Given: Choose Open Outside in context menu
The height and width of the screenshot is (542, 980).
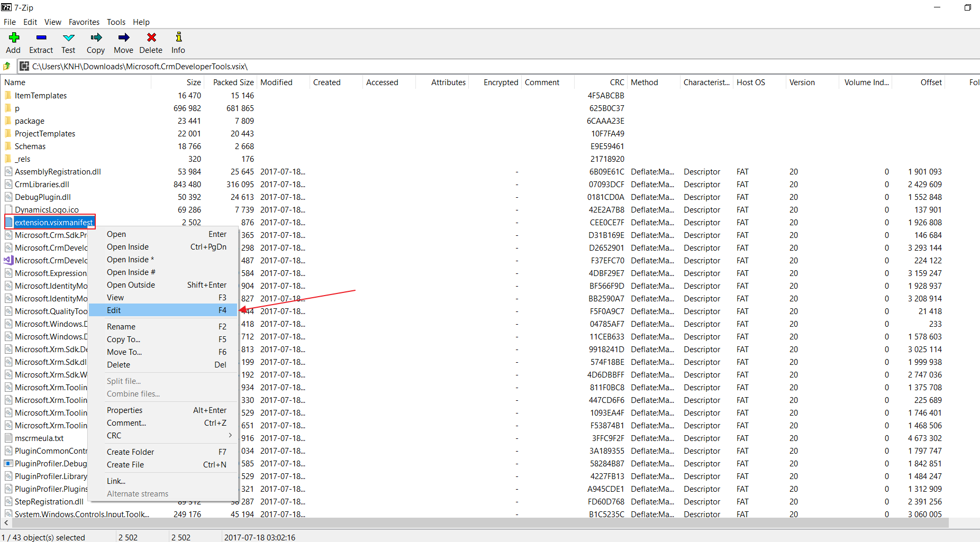Looking at the screenshot, I should pyautogui.click(x=163, y=285).
